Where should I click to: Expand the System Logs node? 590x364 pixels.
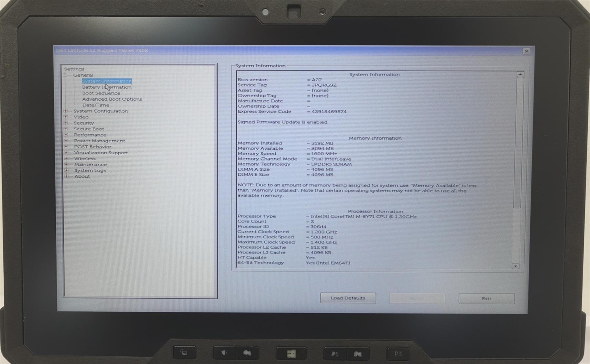66,170
